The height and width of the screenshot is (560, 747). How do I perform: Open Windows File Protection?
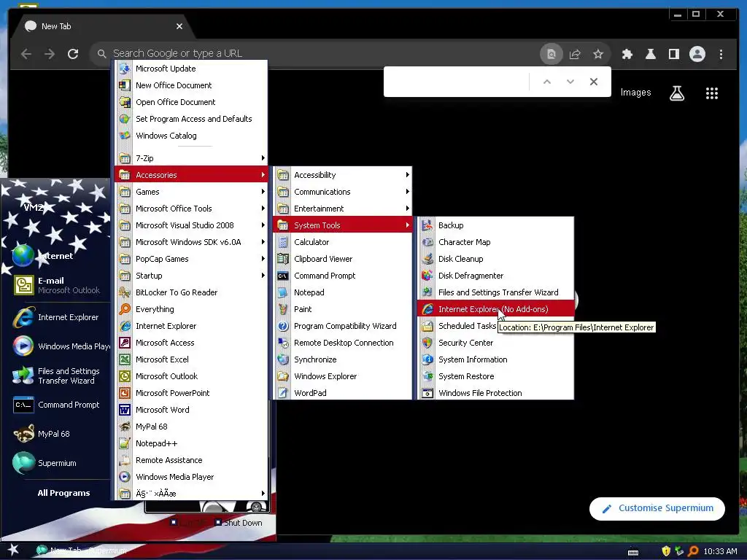coord(495,393)
